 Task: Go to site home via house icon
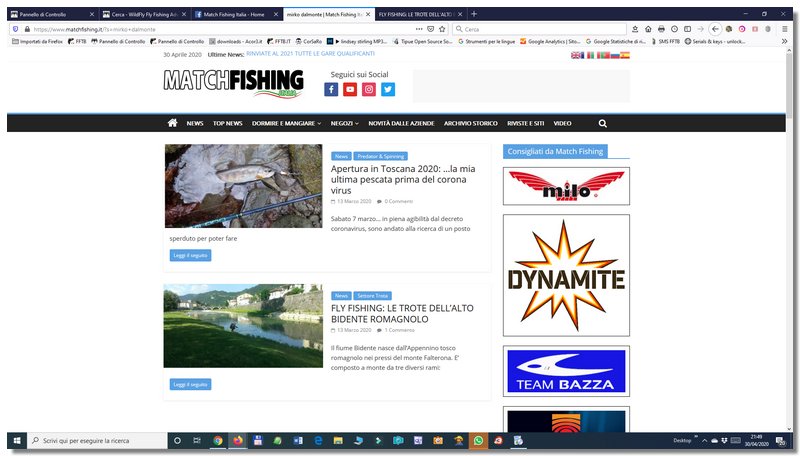(x=172, y=123)
